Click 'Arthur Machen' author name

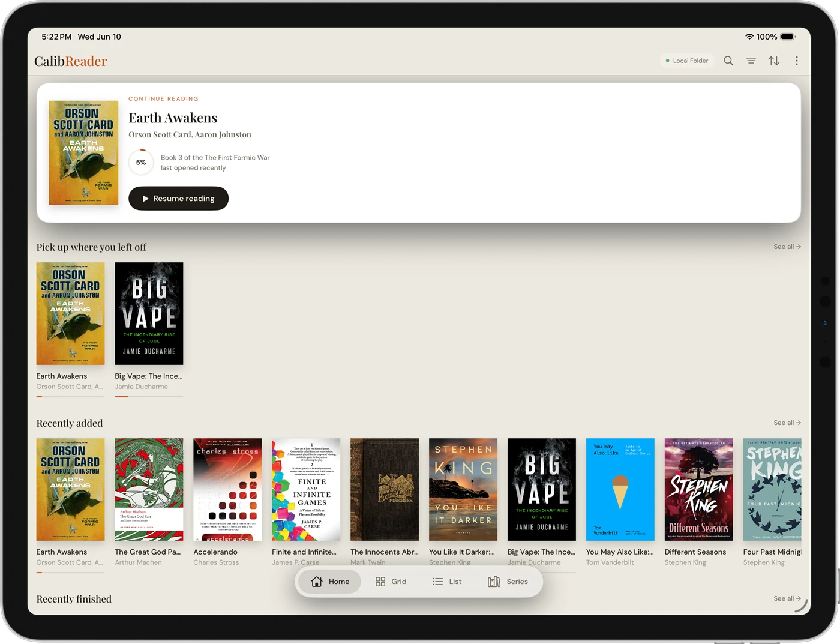(138, 562)
